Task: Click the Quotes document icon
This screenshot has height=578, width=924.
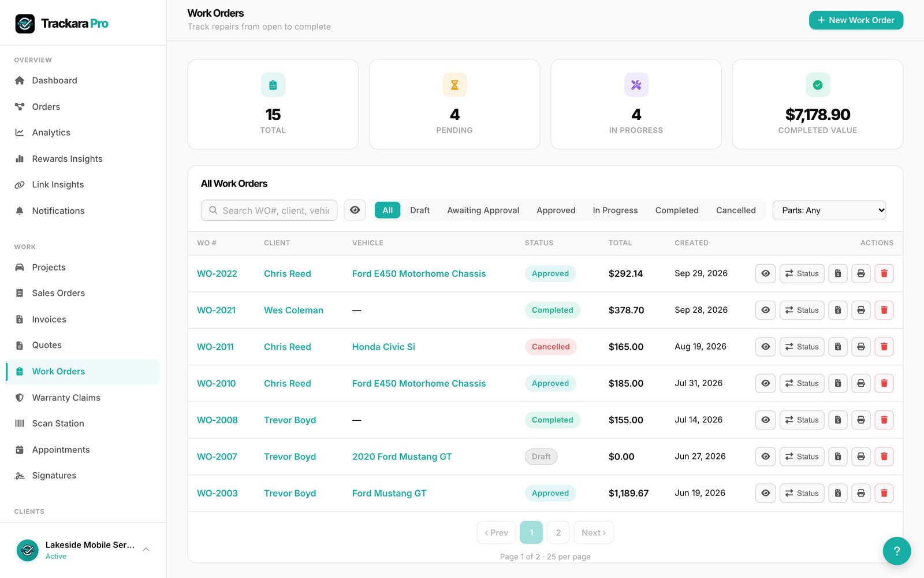Action: 20,345
